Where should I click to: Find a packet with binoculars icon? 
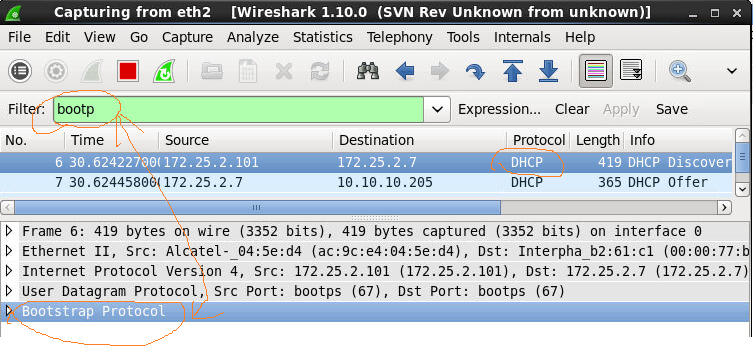(x=368, y=72)
